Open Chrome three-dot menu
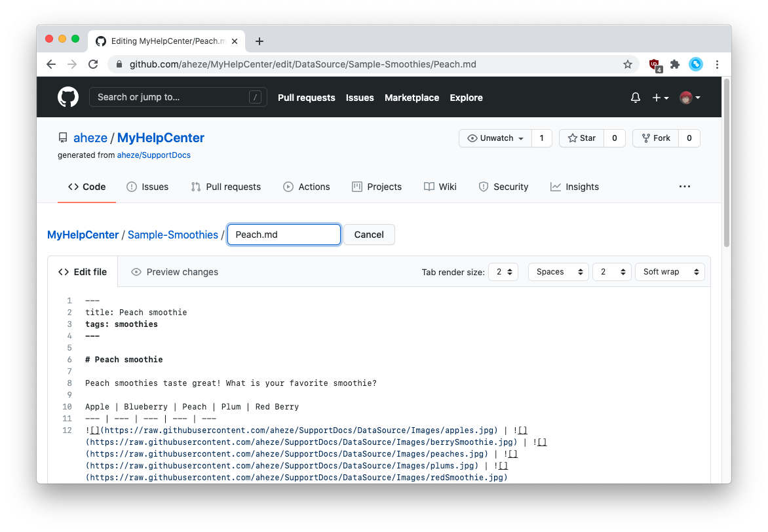Viewport: 768px width, 532px height. [x=717, y=64]
